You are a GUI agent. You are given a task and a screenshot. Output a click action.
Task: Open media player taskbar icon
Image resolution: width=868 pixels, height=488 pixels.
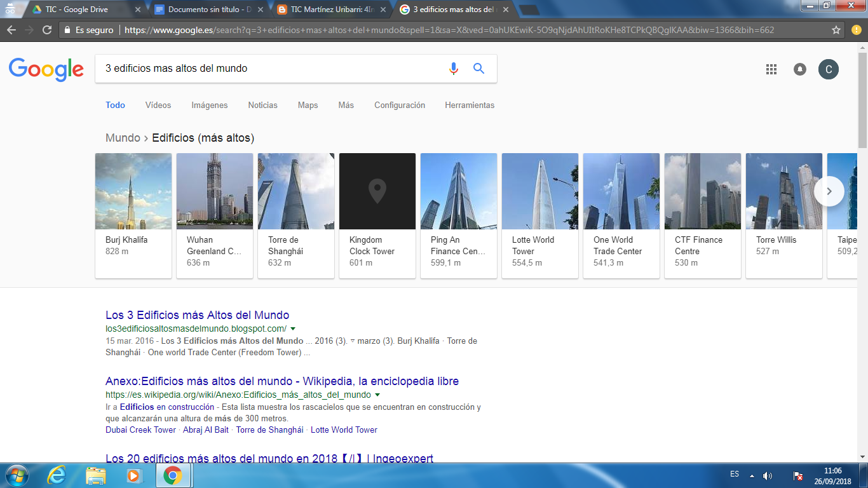[133, 475]
